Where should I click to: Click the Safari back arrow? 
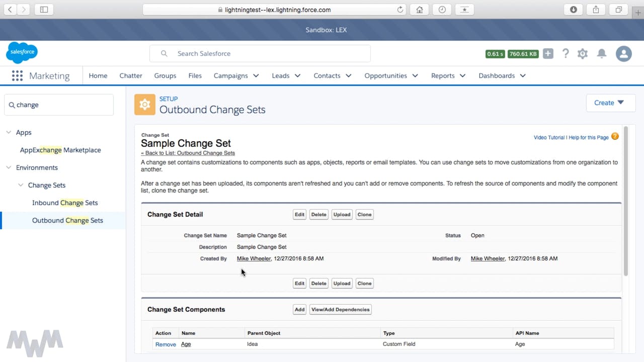(10, 10)
